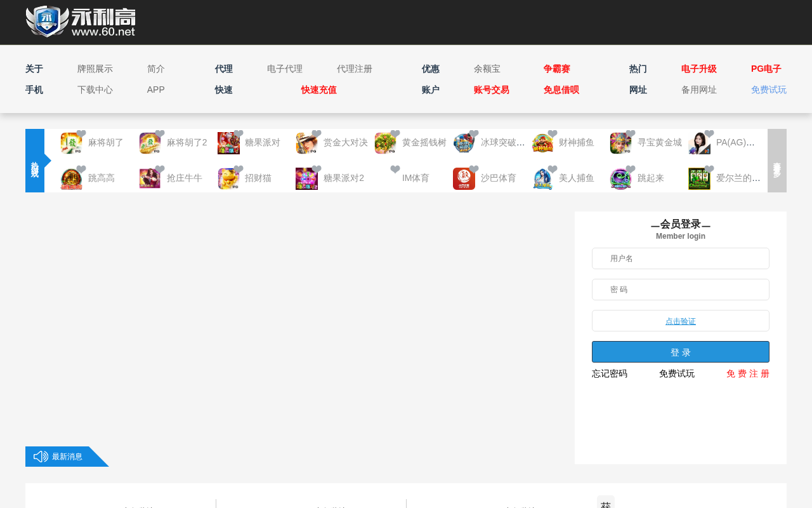812x508 pixels.
Task: Open the 赏金大对决 game icon
Action: coord(306,144)
